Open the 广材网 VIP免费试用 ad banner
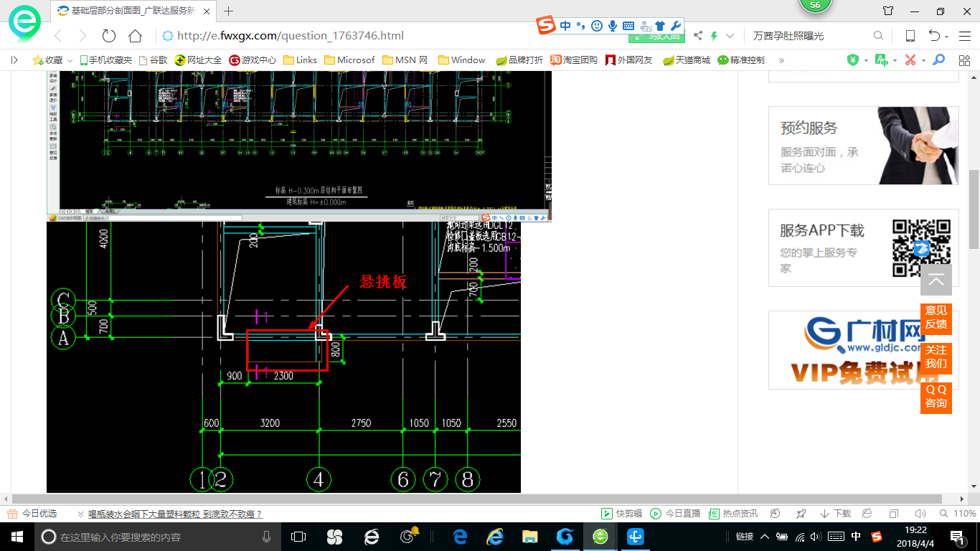Screen dimensions: 980x551 click(863, 350)
